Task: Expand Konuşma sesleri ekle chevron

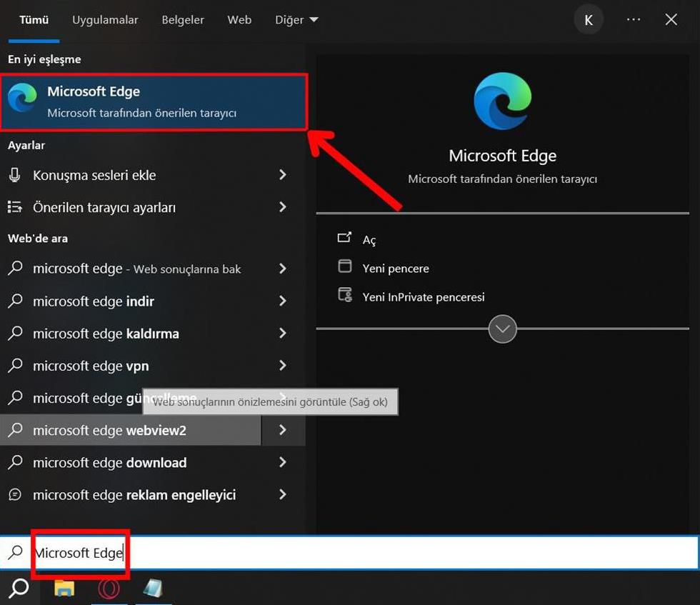Action: pyautogui.click(x=283, y=174)
